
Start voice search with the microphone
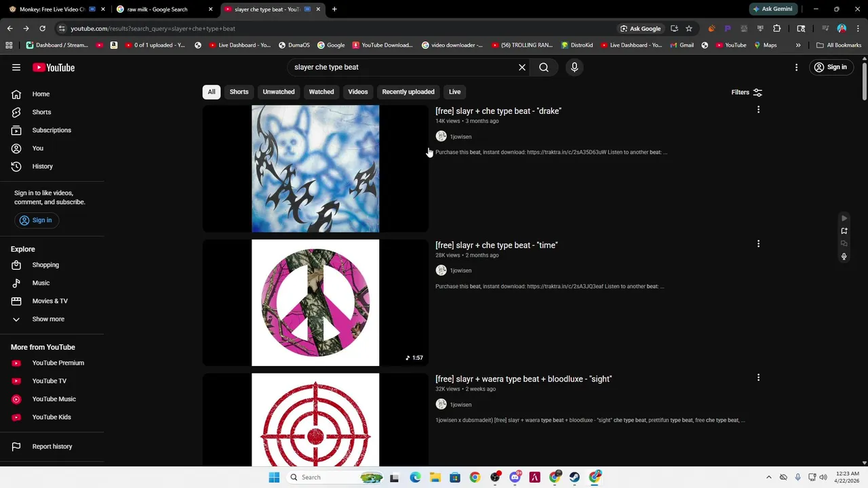point(574,67)
